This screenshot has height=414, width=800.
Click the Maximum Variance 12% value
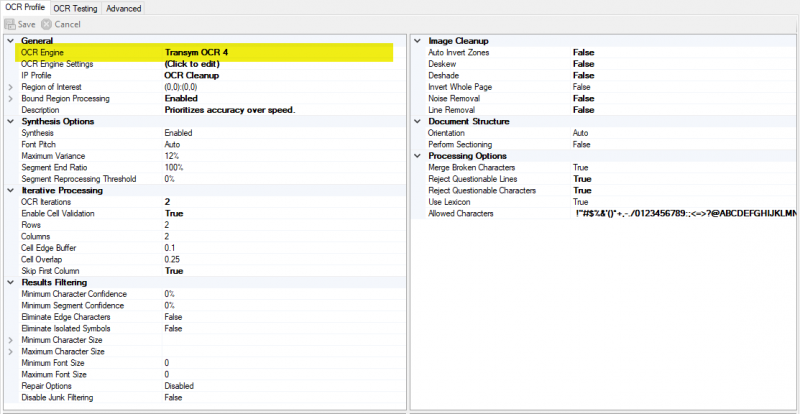click(171, 156)
